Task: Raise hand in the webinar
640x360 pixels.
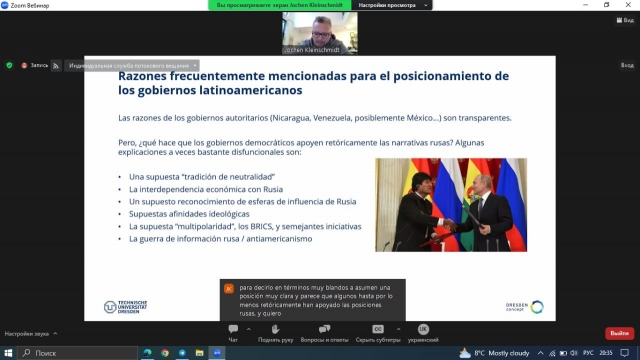Action: [x=276, y=333]
